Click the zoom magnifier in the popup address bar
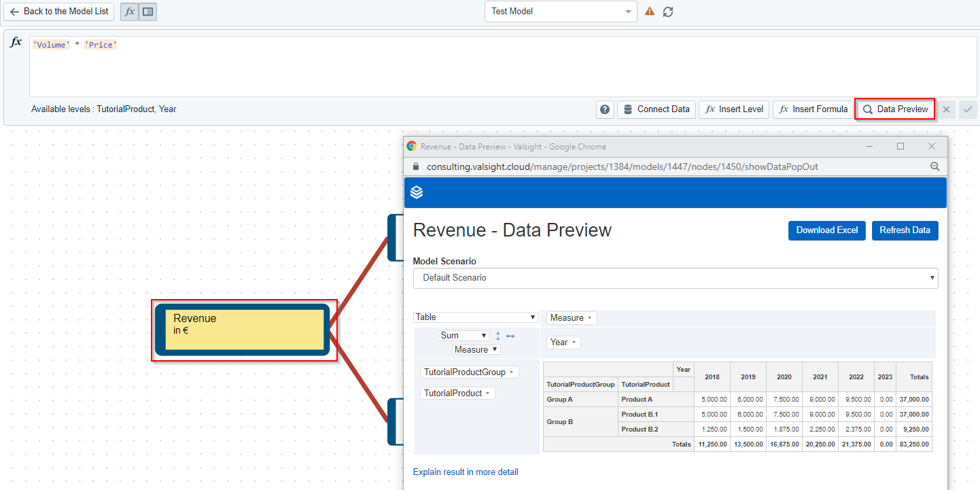The width and height of the screenshot is (980, 490). pyautogui.click(x=934, y=167)
